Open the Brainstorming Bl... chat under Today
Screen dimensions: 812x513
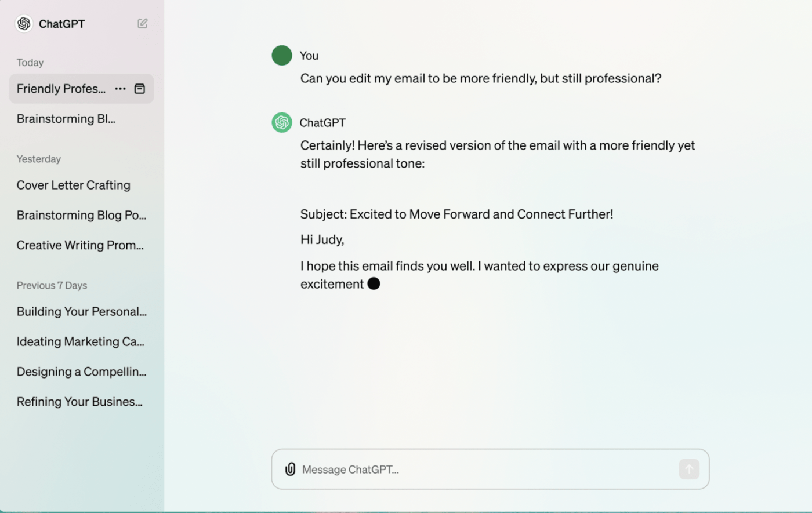66,119
